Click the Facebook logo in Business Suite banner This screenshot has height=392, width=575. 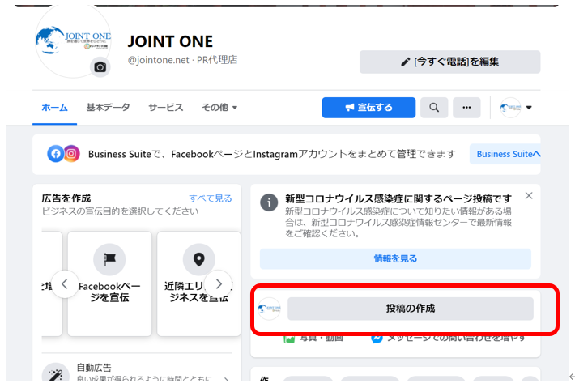pos(56,154)
